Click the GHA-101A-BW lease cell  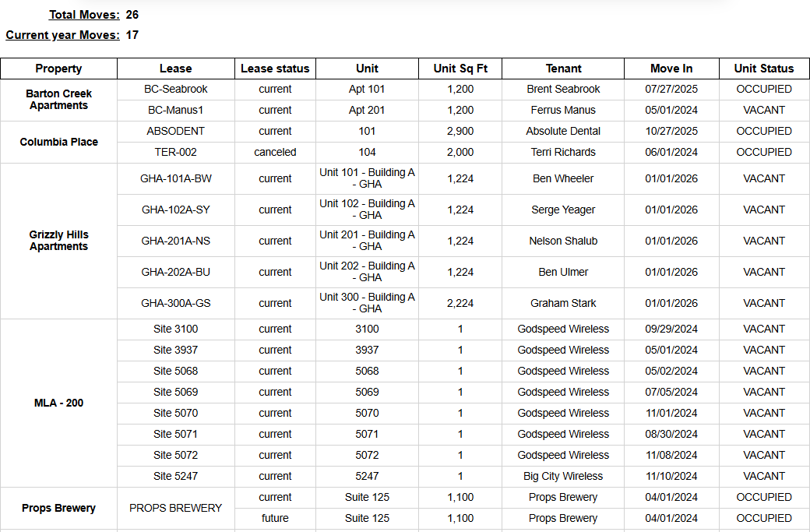176,178
